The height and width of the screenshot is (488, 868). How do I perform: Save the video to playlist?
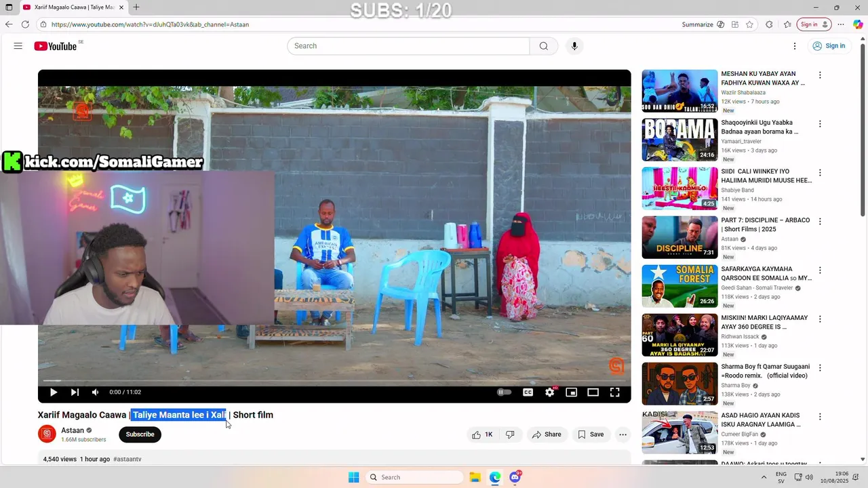tap(591, 434)
